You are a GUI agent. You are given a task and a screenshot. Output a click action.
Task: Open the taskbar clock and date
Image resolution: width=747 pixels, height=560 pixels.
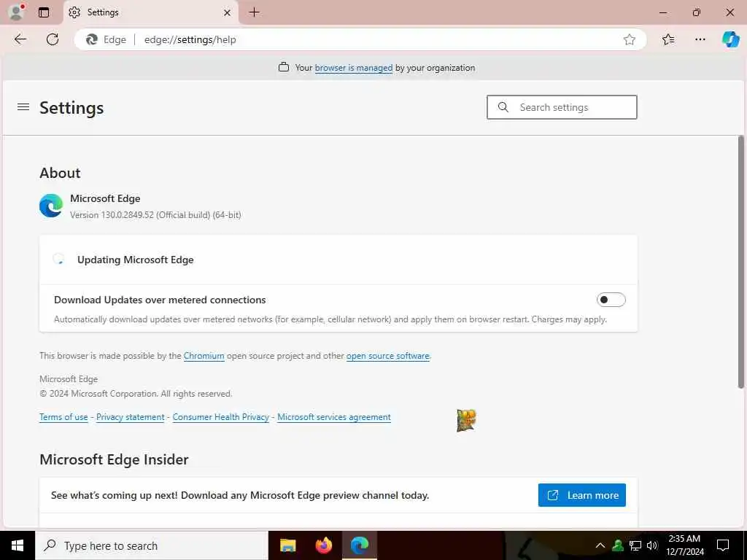pyautogui.click(x=684, y=545)
